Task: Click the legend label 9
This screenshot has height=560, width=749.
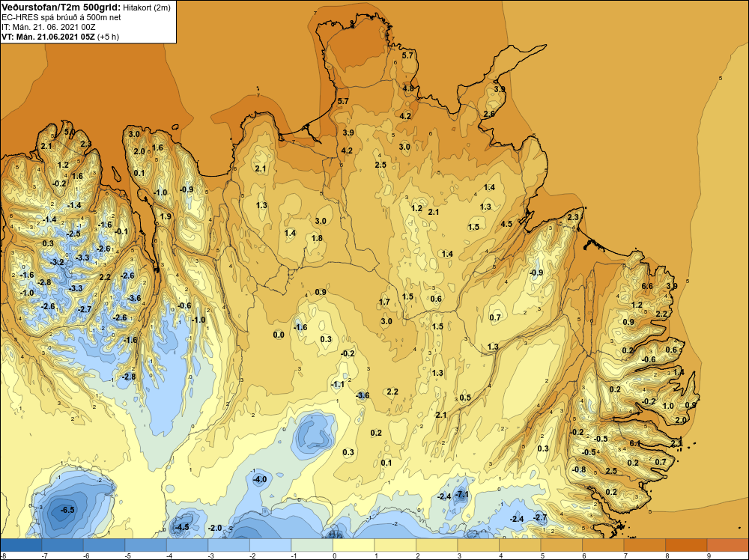Action: (709, 556)
